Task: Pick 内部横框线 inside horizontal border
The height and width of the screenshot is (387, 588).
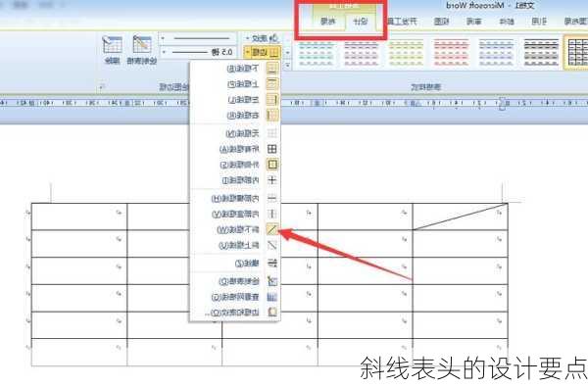Action: pyautogui.click(x=235, y=198)
